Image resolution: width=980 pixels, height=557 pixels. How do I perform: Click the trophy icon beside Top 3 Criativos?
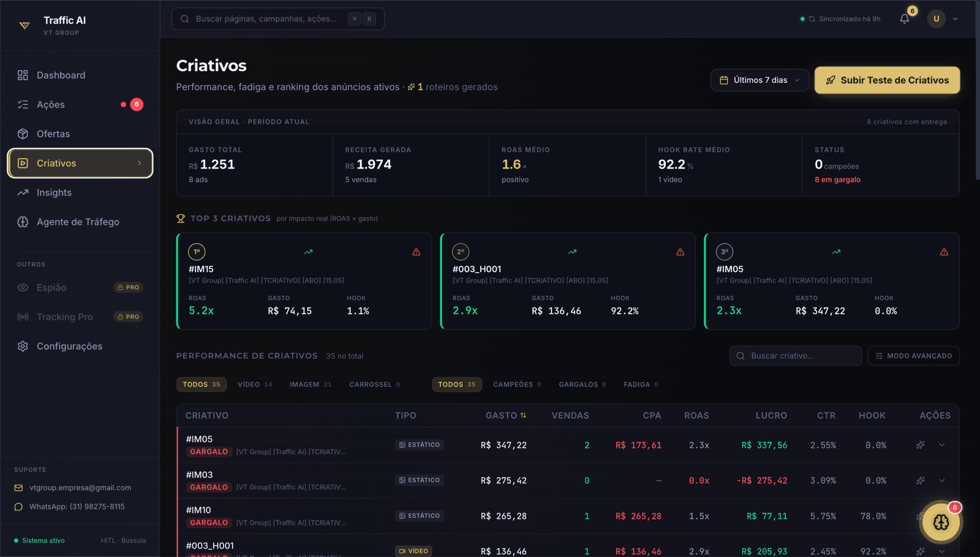click(181, 218)
